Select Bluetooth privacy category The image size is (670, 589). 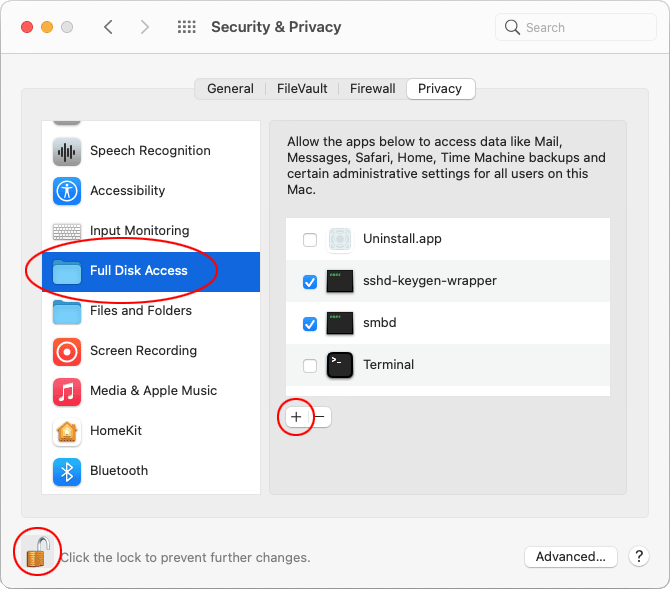[151, 471]
